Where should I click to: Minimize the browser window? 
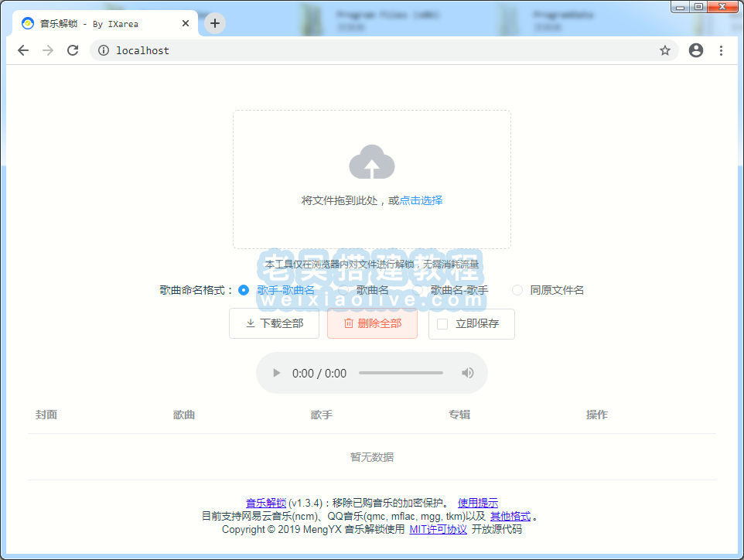(x=681, y=7)
